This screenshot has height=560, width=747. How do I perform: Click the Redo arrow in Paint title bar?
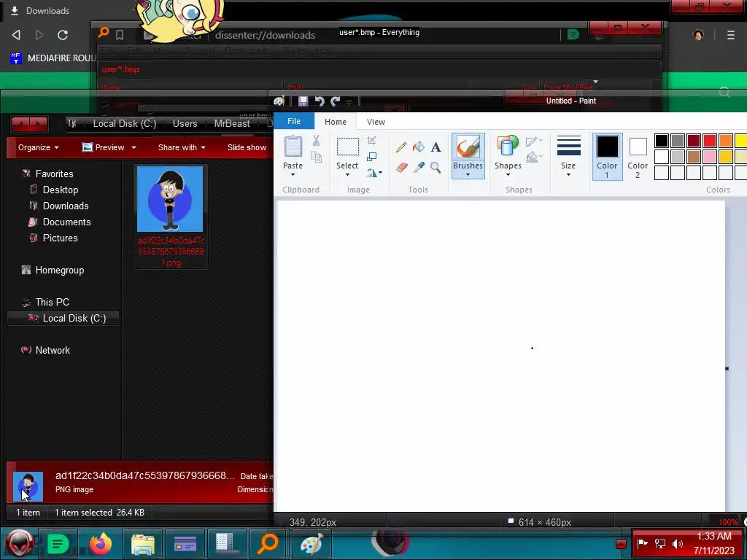click(336, 101)
